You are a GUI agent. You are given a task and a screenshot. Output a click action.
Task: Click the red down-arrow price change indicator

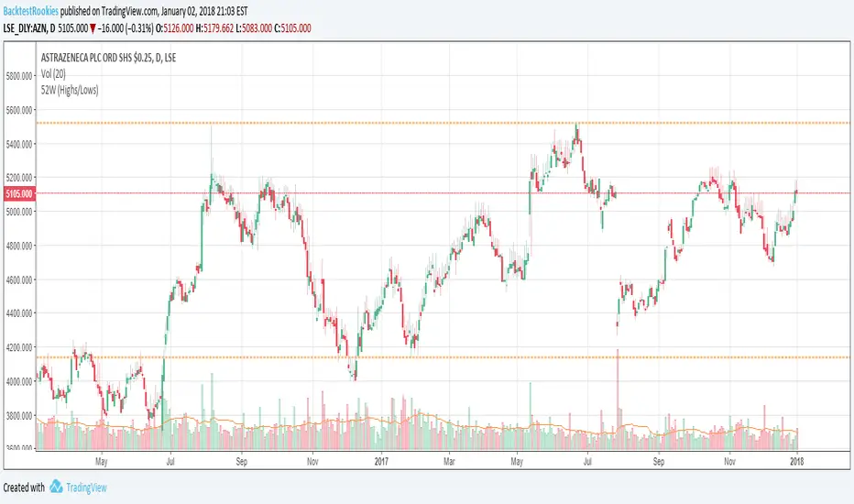(x=93, y=29)
